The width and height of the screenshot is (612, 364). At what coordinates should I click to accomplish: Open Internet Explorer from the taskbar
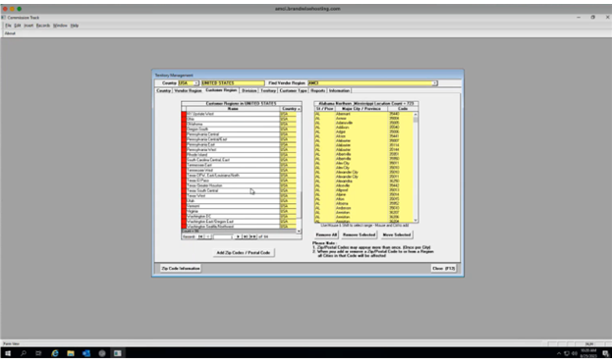tap(55, 353)
